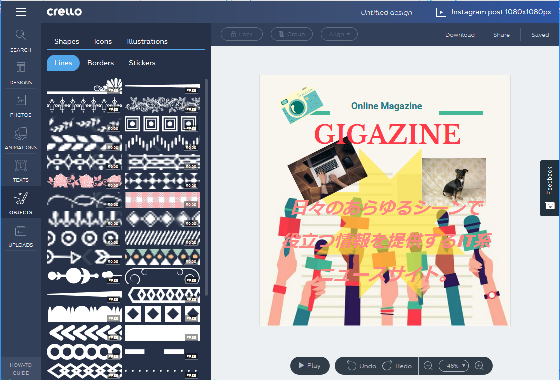Select the Stickers filter
Viewport: 560px width, 380px height.
pos(142,63)
